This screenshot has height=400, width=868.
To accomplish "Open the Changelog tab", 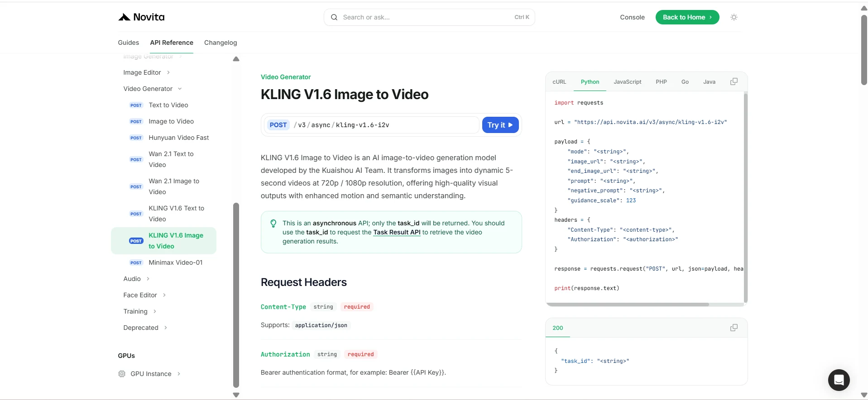I will pyautogui.click(x=221, y=43).
